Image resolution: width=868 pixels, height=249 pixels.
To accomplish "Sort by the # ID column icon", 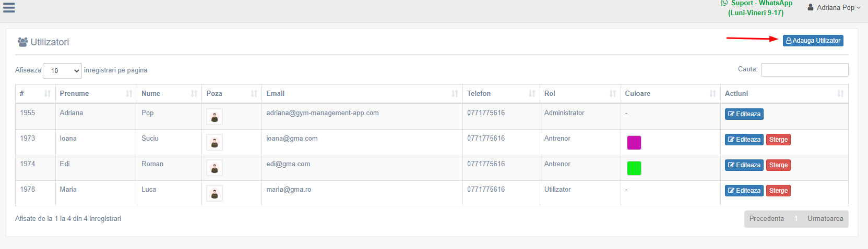I will 47,94.
